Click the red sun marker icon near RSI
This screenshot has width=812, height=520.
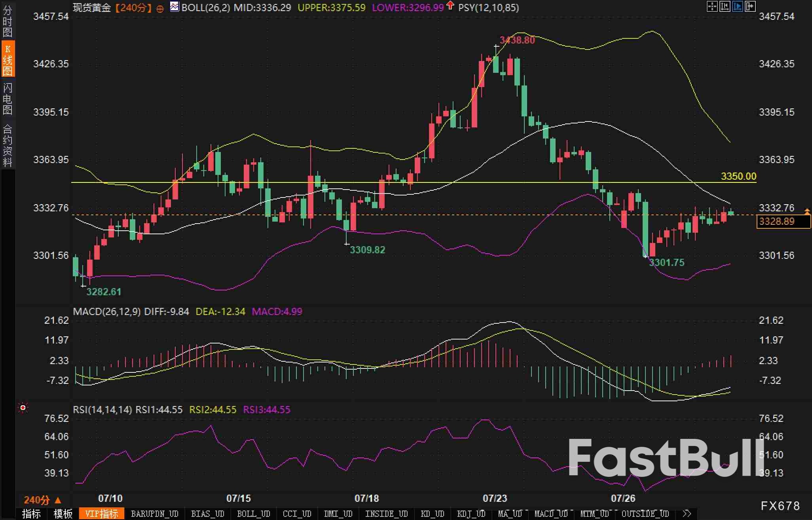pos(23,408)
